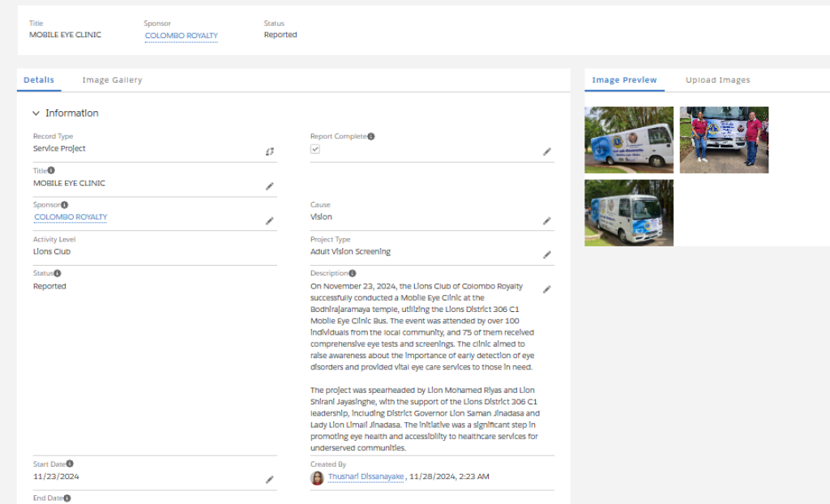
Task: Show info tooltip for Start Date
Action: click(70, 463)
